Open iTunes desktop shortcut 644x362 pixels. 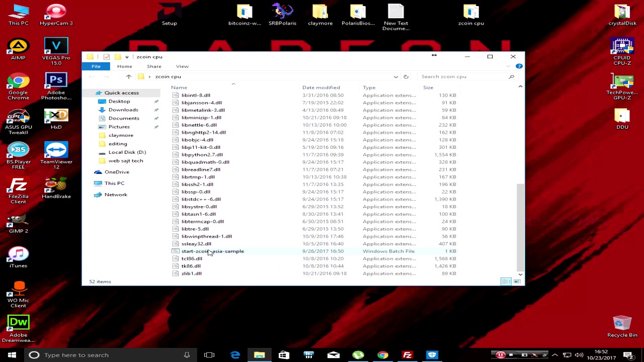click(18, 257)
